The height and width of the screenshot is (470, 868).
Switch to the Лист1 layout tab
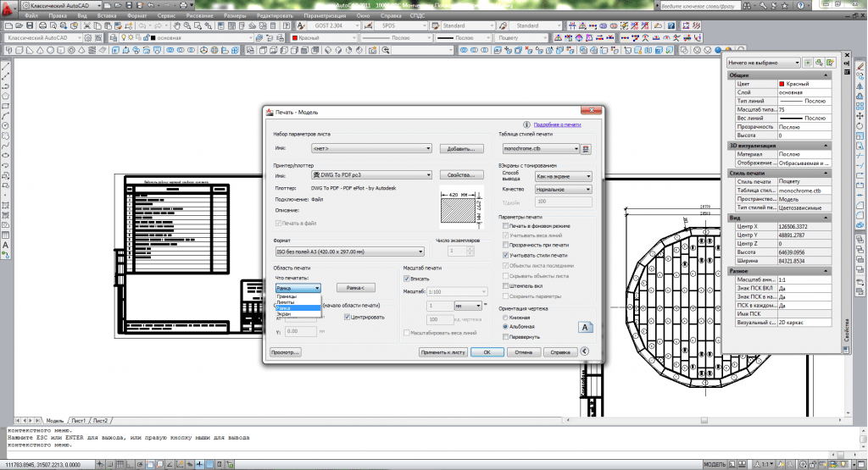(x=79, y=420)
